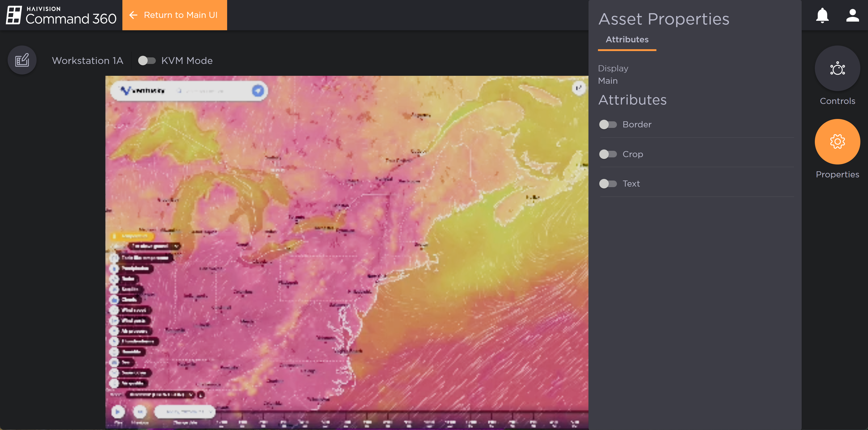This screenshot has height=430, width=868.
Task: Click the Haivision Command 360 logo
Action: (61, 15)
